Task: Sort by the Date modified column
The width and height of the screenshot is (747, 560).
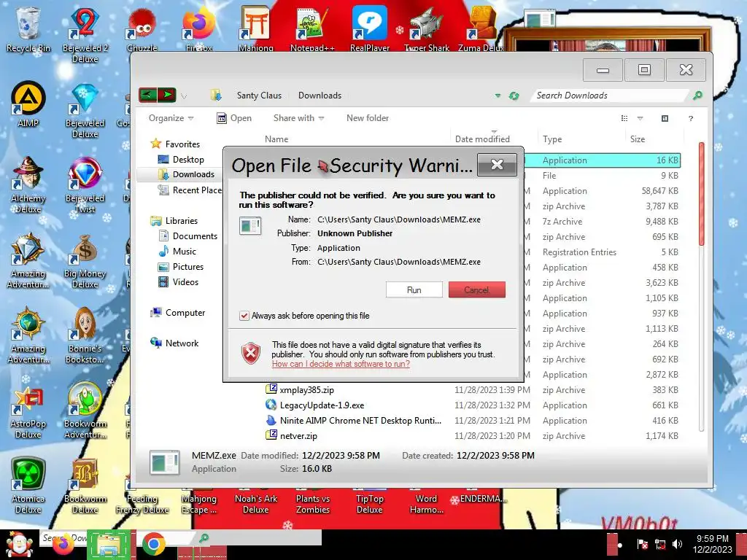Action: click(482, 139)
